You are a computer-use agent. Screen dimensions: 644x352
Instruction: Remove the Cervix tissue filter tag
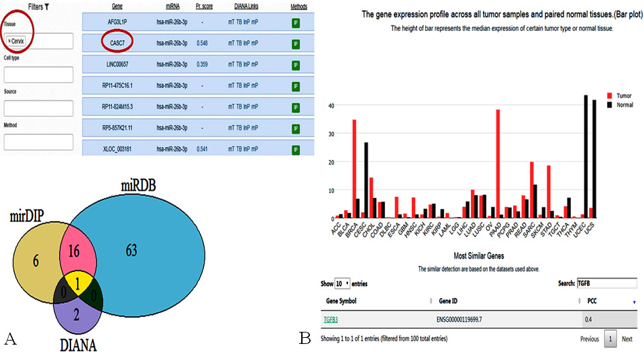pyautogui.click(x=9, y=41)
